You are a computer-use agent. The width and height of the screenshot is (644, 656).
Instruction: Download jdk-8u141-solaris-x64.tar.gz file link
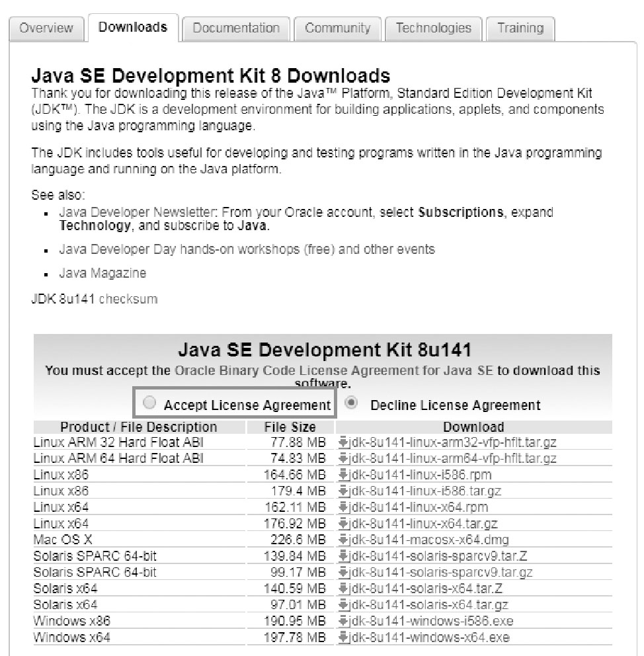click(430, 604)
